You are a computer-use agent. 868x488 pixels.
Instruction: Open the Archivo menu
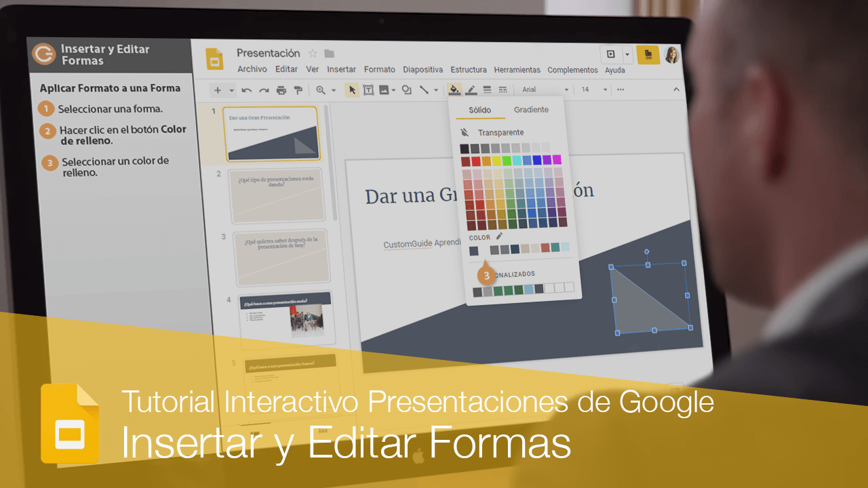[252, 69]
